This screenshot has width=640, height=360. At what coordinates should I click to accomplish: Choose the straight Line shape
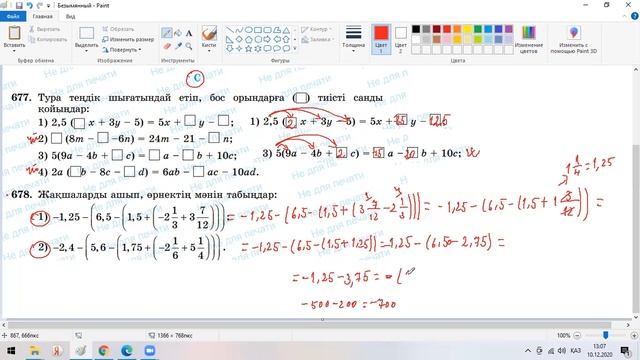pos(230,30)
